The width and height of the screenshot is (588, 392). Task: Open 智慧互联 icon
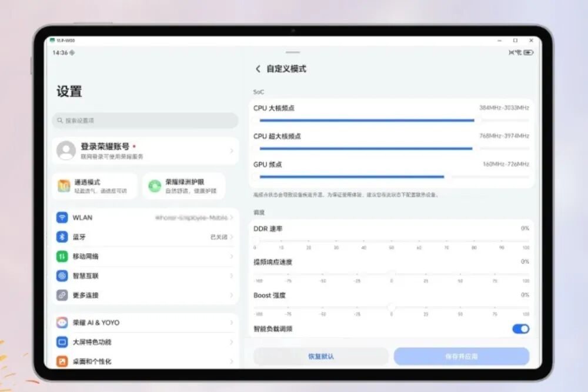pyautogui.click(x=62, y=275)
